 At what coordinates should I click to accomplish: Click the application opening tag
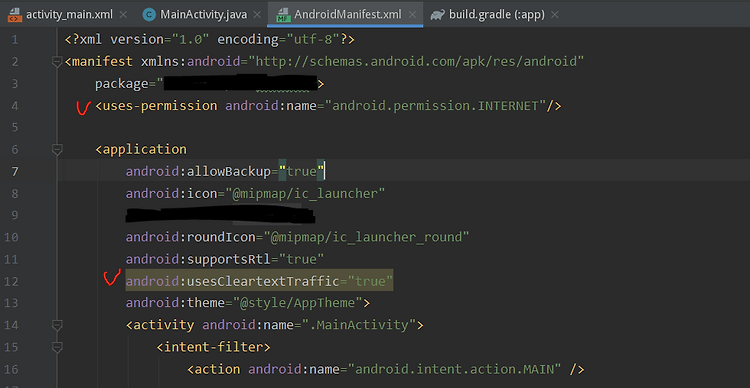[x=141, y=150]
